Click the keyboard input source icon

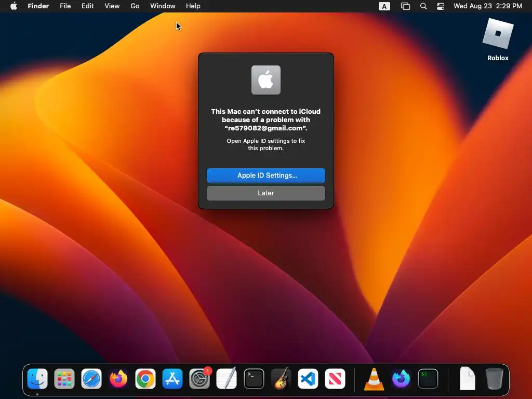(x=384, y=6)
